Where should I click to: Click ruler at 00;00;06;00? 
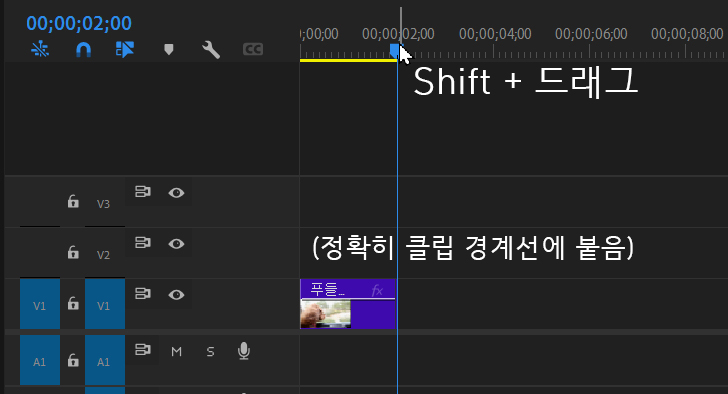[591, 34]
